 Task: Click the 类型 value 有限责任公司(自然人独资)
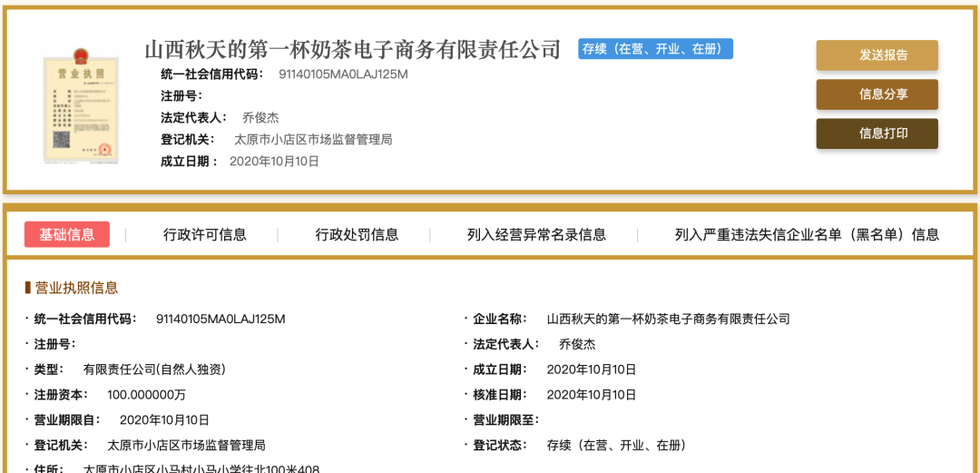pos(154,370)
